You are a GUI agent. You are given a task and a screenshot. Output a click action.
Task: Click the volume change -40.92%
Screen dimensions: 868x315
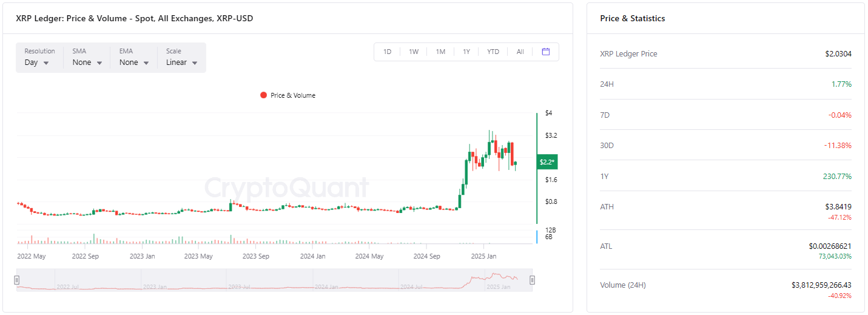click(x=840, y=296)
